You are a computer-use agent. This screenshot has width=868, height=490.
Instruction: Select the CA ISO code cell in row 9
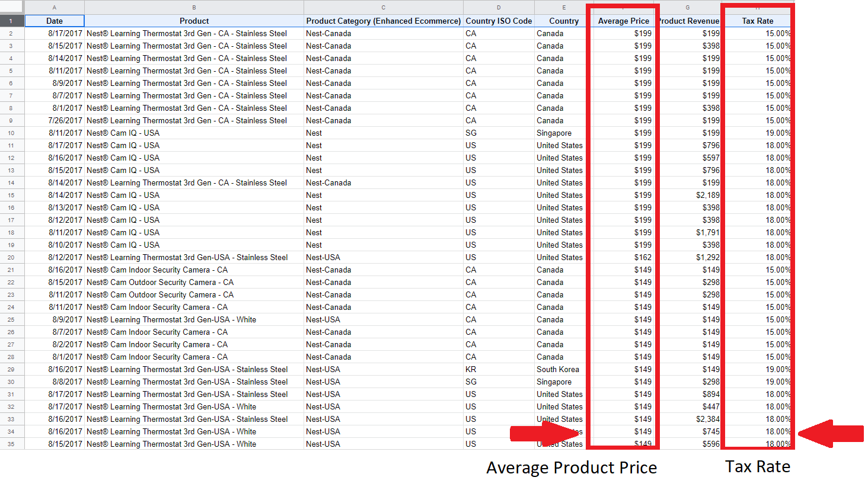(x=499, y=120)
